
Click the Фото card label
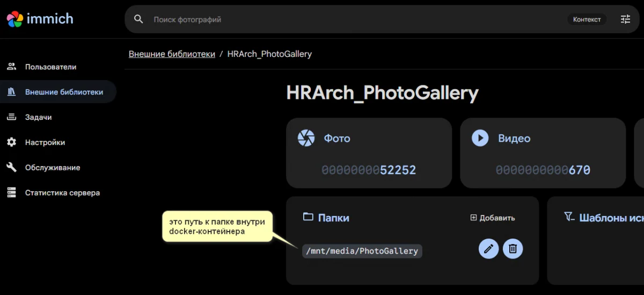[337, 138]
